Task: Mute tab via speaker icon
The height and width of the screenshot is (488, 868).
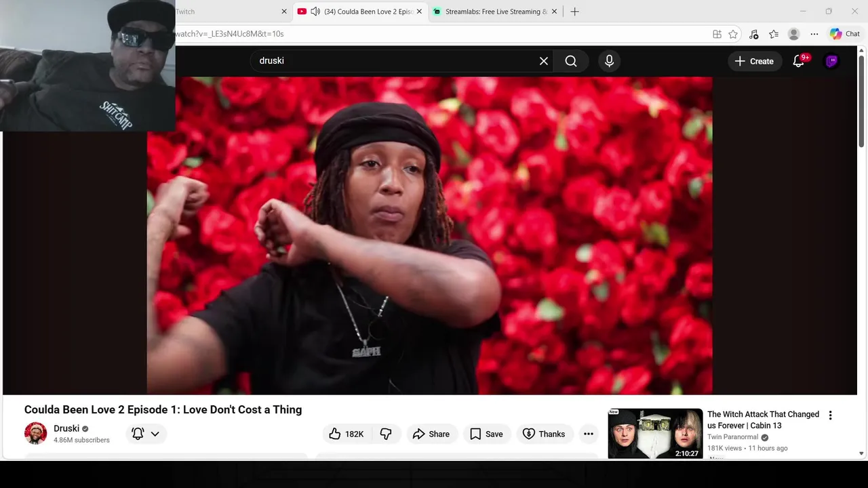Action: [315, 12]
